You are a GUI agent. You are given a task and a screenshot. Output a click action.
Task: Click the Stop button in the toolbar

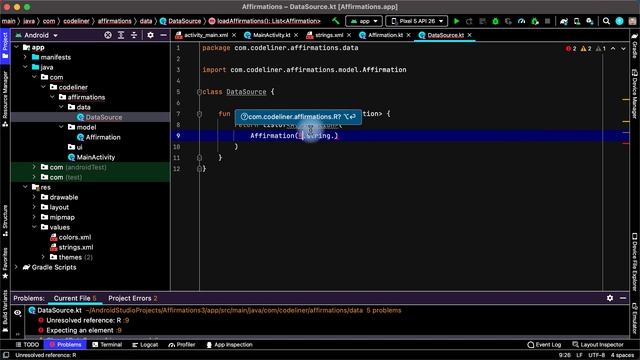(x=547, y=21)
